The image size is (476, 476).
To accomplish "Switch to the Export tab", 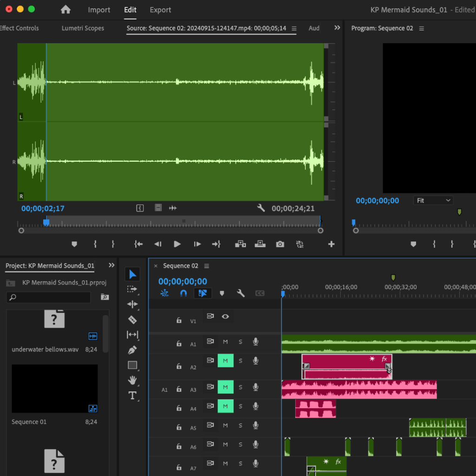I will coord(160,10).
